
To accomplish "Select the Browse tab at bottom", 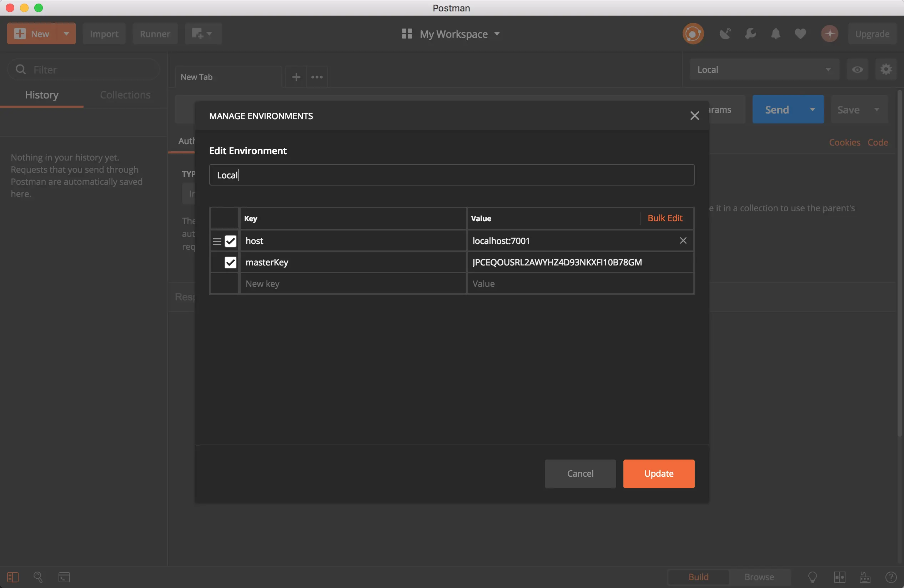I will pos(759,577).
